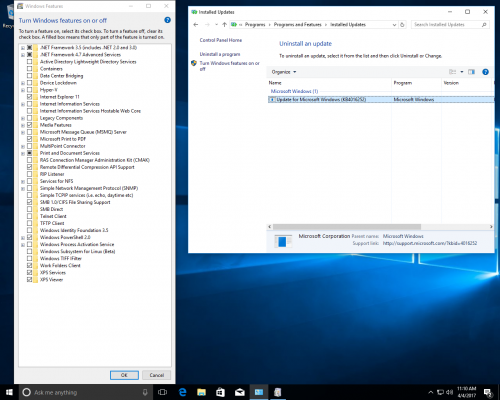This screenshot has width=500, height=400.
Task: Enable the Containers feature checkbox
Action: (x=30, y=69)
